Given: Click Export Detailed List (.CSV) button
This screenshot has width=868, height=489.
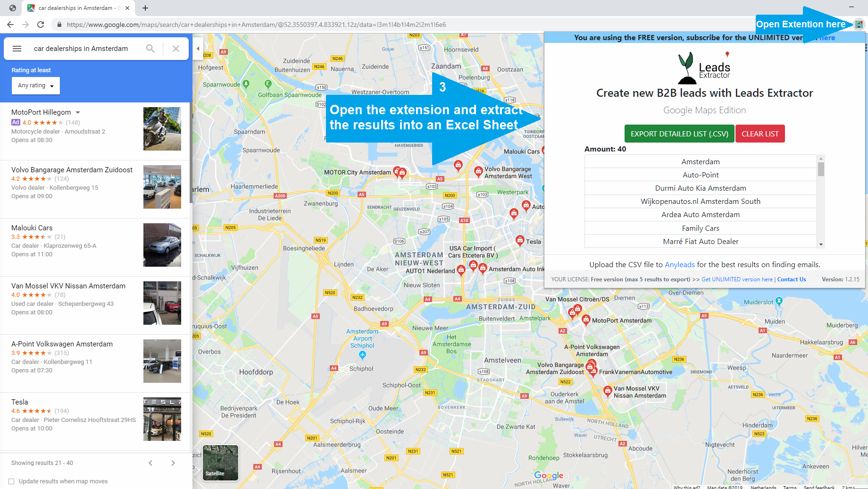Looking at the screenshot, I should click(679, 134).
